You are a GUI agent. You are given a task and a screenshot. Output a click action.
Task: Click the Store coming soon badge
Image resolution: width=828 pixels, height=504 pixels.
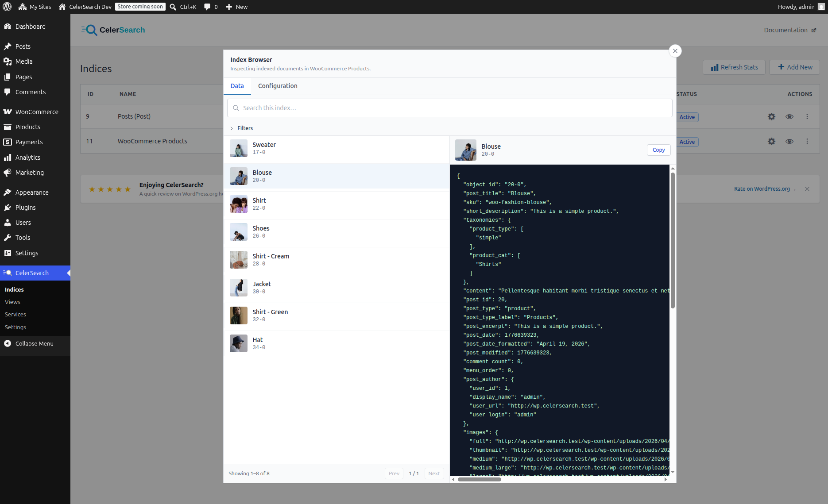[x=140, y=7]
